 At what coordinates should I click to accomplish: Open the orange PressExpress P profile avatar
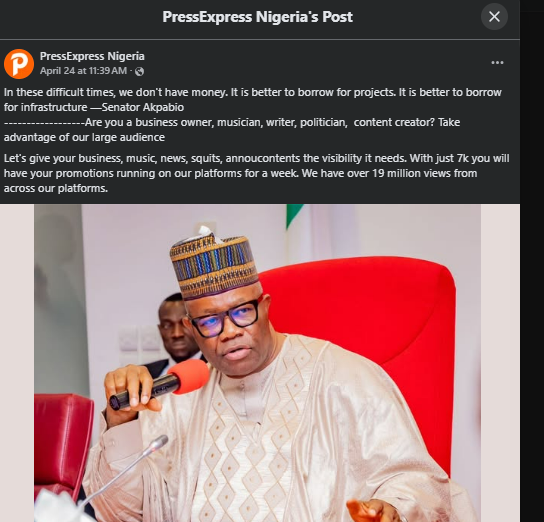click(x=19, y=64)
